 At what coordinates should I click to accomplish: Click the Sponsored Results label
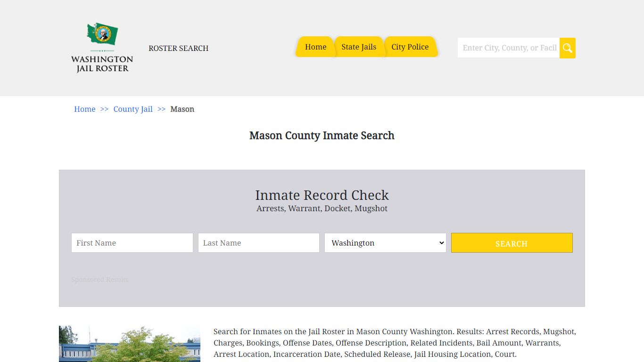pyautogui.click(x=100, y=280)
